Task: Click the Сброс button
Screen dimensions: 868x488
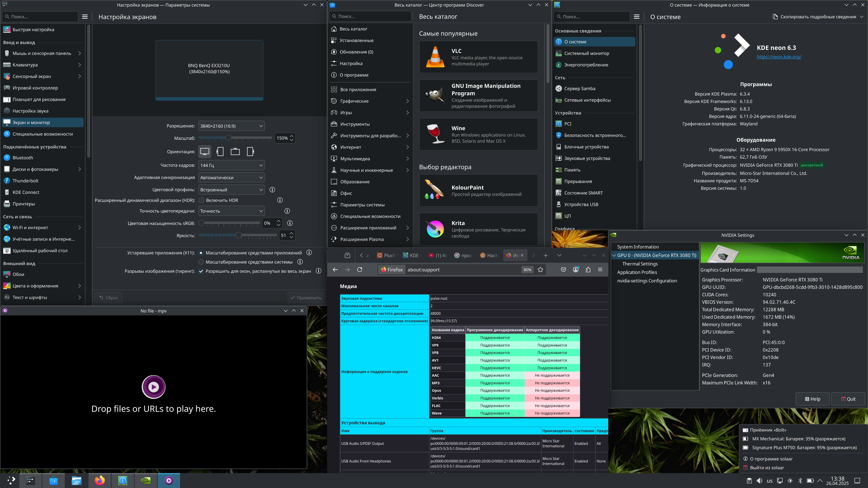Action: (x=109, y=298)
